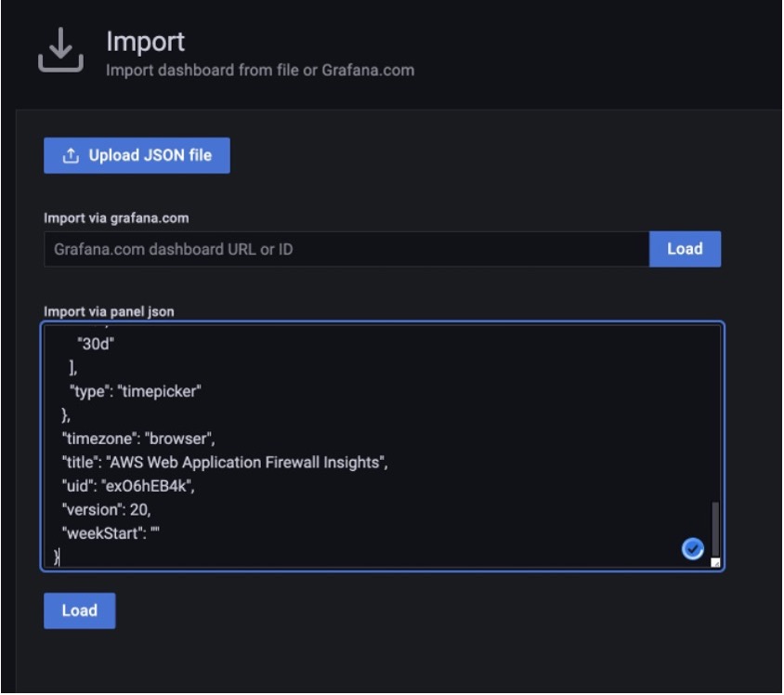This screenshot has width=784, height=695.
Task: Click the 'Import dashboard from file or Grafana.com' subtitle
Action: coord(260,70)
